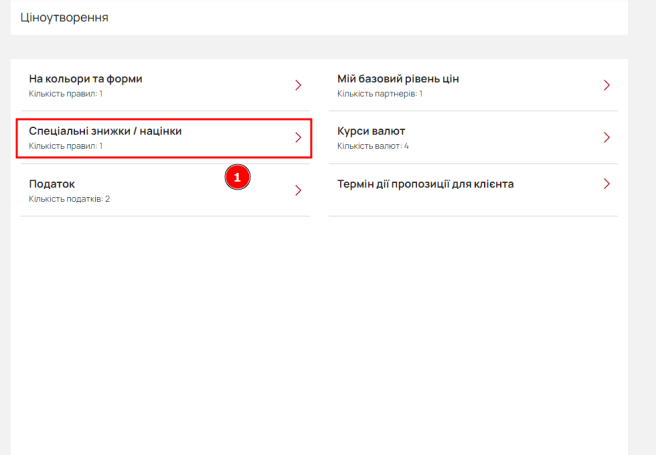The width and height of the screenshot is (656, 455).
Task: Click Кількість правил: 1 under Спеціальні знижки
Action: [66, 146]
